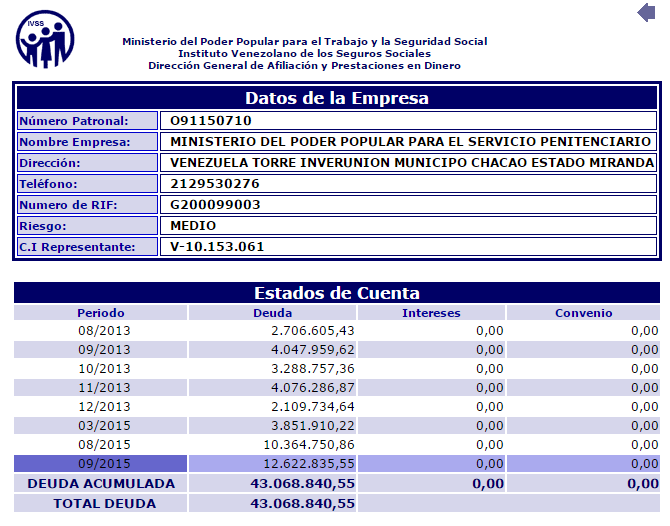Click the back arrow icon
The image size is (670, 526).
coord(646,12)
